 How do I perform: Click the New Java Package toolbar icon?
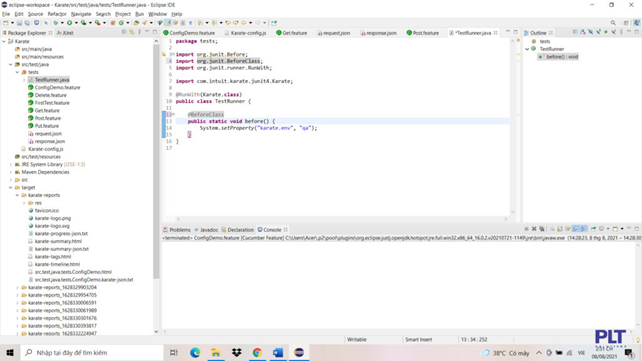point(113,23)
